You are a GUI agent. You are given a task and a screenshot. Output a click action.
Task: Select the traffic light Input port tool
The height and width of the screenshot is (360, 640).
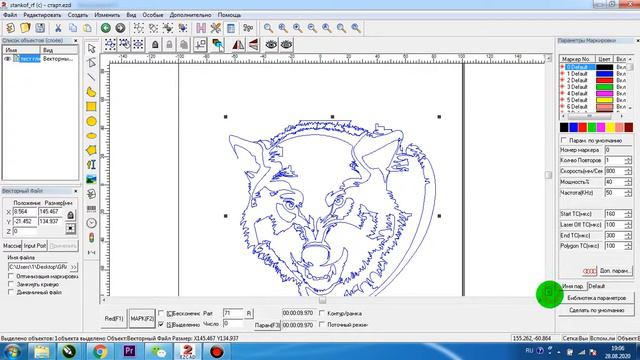click(x=91, y=238)
